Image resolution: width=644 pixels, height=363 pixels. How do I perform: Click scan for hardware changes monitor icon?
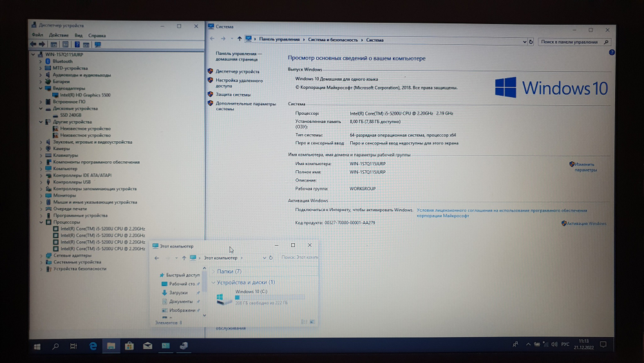pos(98,44)
